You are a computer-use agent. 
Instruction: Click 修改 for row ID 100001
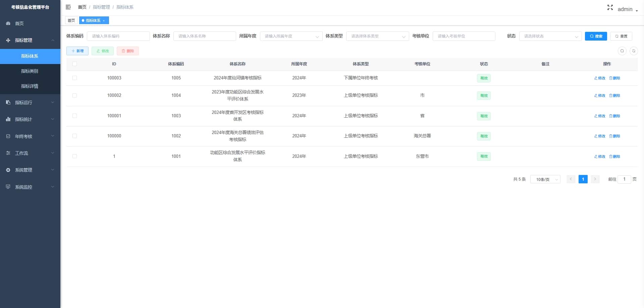pyautogui.click(x=600, y=116)
